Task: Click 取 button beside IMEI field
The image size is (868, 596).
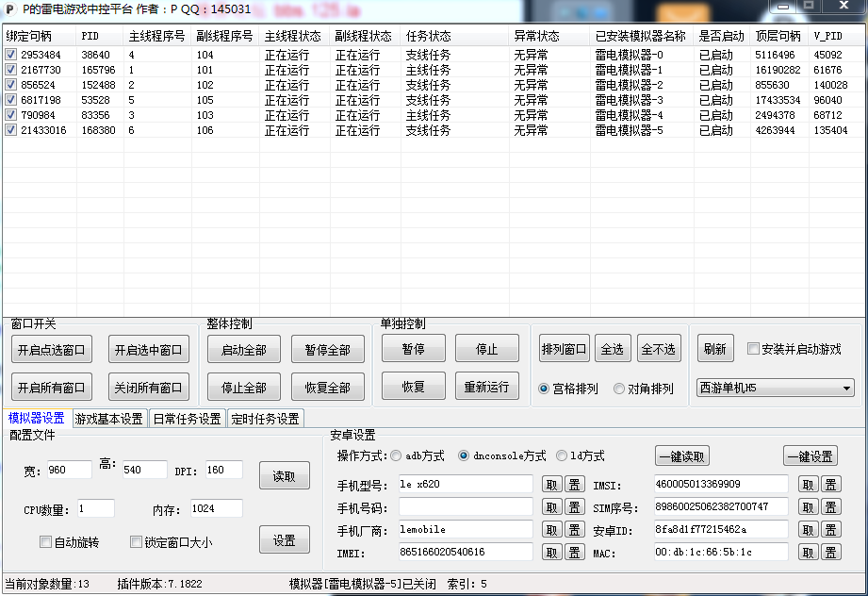Action: tap(552, 552)
